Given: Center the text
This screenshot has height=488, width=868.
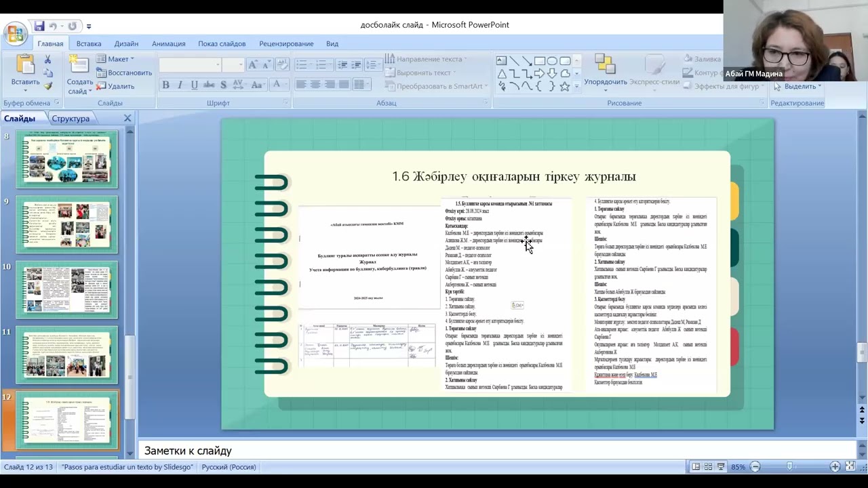Looking at the screenshot, I should 315,85.
